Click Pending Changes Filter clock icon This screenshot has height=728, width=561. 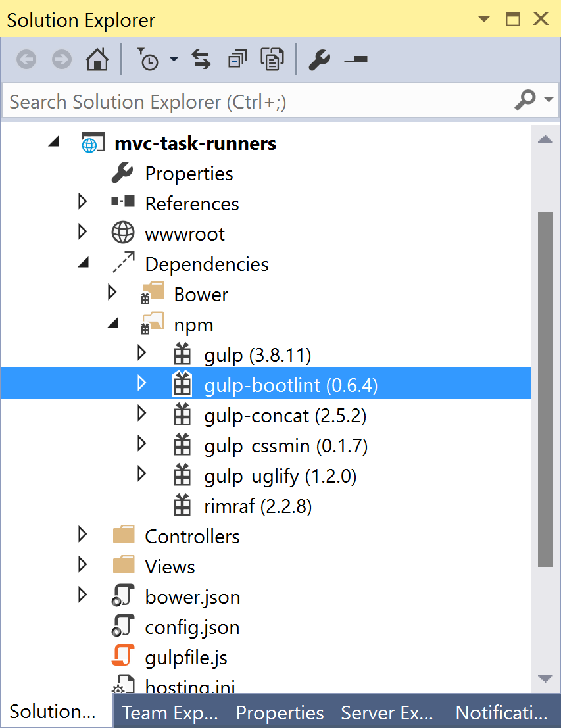(148, 60)
